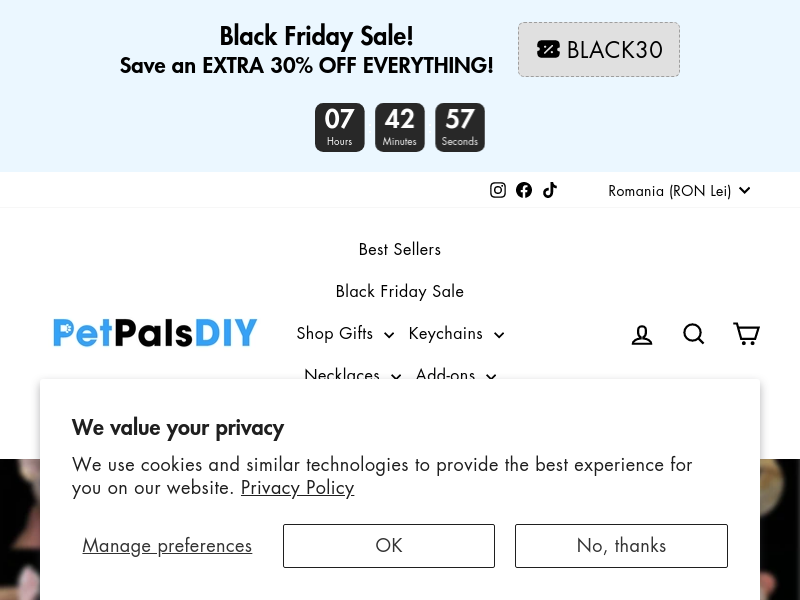The height and width of the screenshot is (600, 800).
Task: Open the Instagram profile icon
Action: point(498,190)
